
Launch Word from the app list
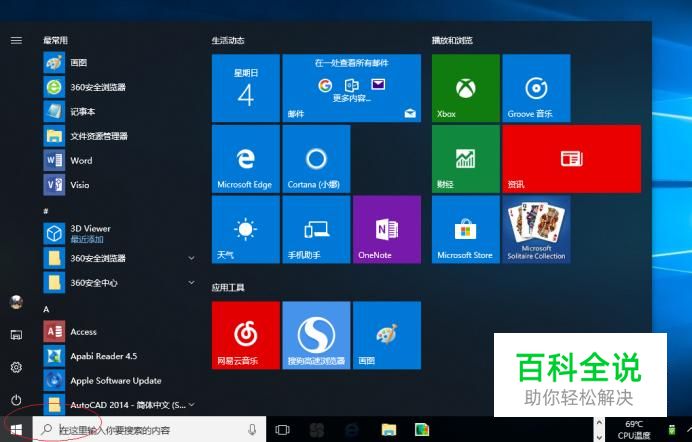tap(119, 161)
